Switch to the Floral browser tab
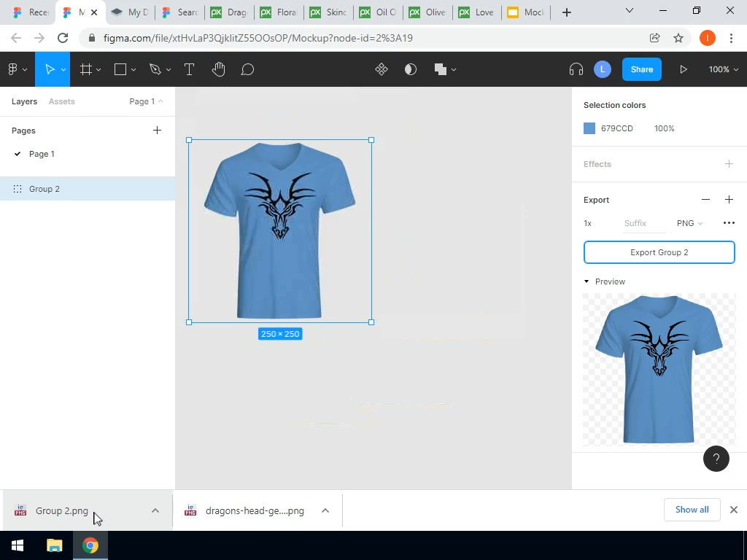Viewport: 747px width, 560px height. [x=279, y=12]
